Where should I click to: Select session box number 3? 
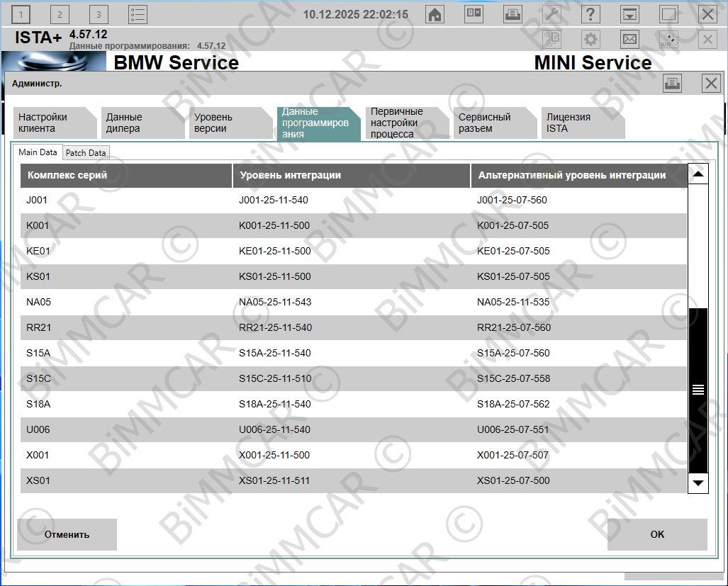pyautogui.click(x=99, y=14)
